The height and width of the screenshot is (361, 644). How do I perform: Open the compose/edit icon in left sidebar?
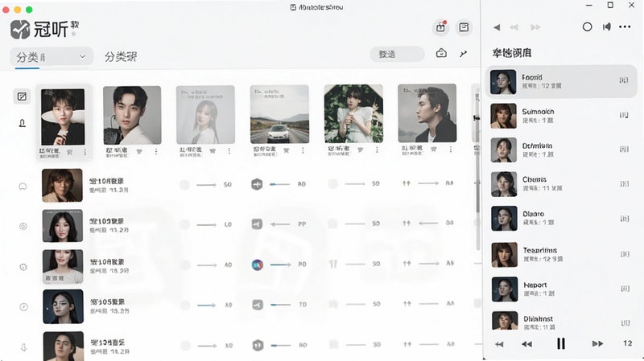point(22,96)
